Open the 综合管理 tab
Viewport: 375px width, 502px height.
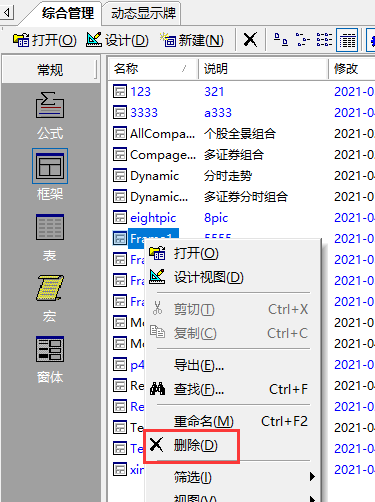point(68,14)
